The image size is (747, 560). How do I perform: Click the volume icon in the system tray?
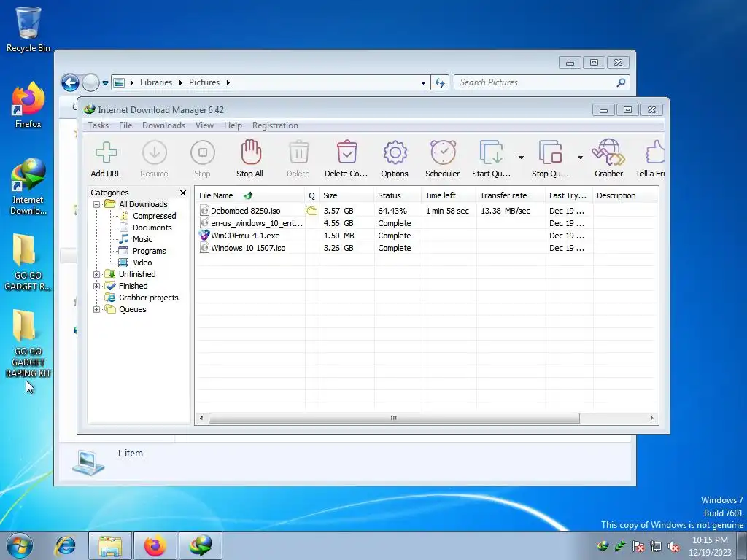673,547
